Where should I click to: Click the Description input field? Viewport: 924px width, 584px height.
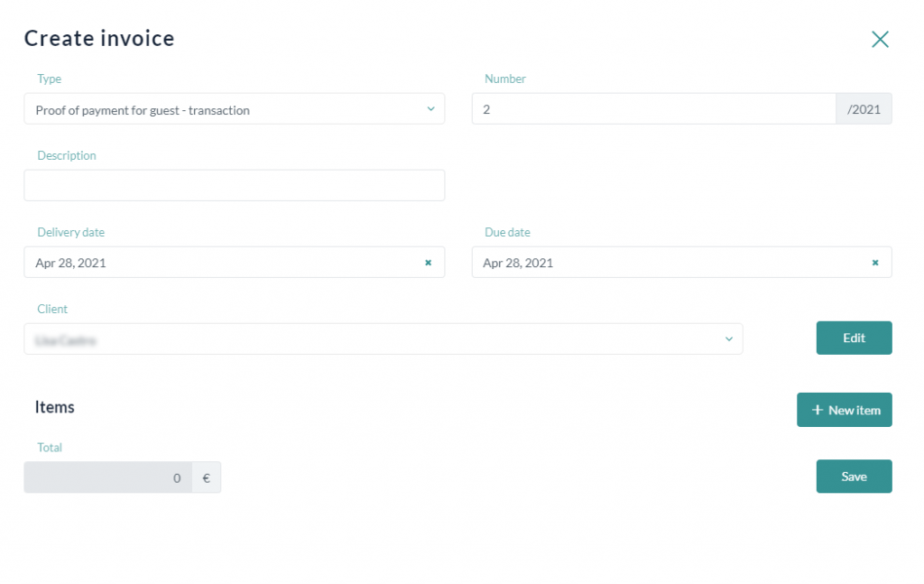click(235, 185)
